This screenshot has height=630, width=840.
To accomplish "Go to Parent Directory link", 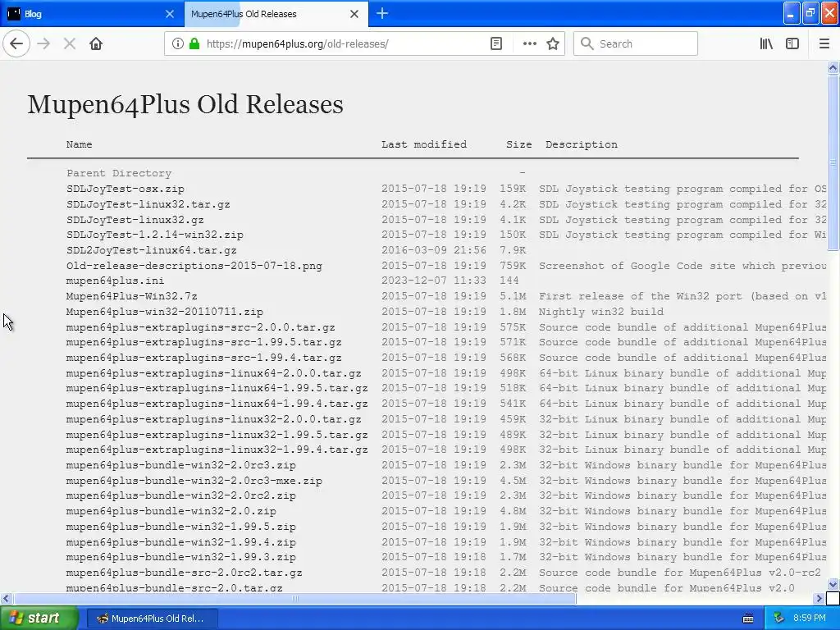I will click(119, 173).
